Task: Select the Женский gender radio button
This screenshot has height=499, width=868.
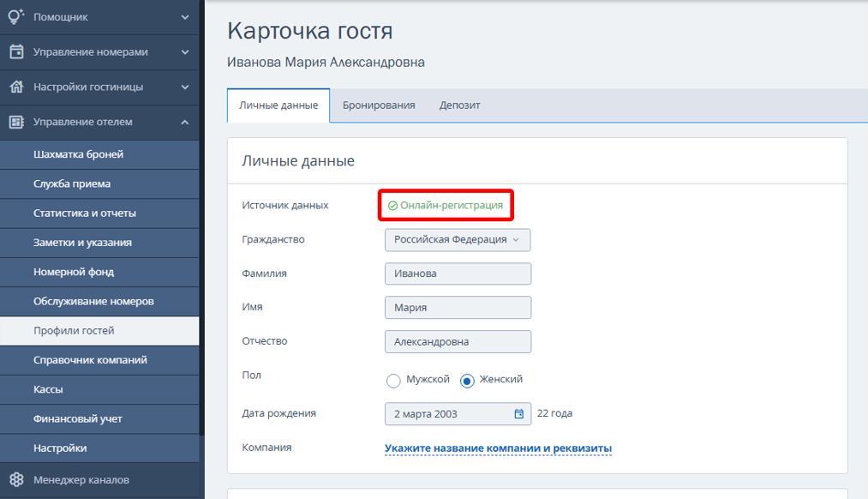Action: coord(467,381)
